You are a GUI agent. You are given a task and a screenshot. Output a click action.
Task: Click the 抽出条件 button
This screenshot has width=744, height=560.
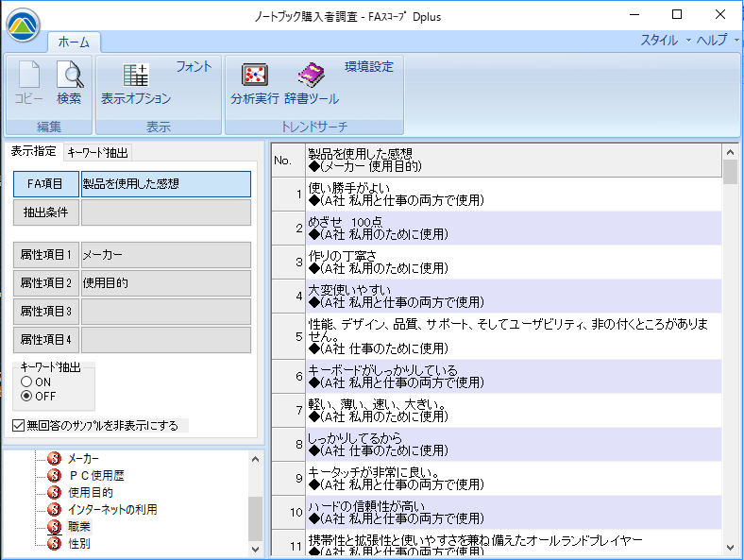pos(44,212)
